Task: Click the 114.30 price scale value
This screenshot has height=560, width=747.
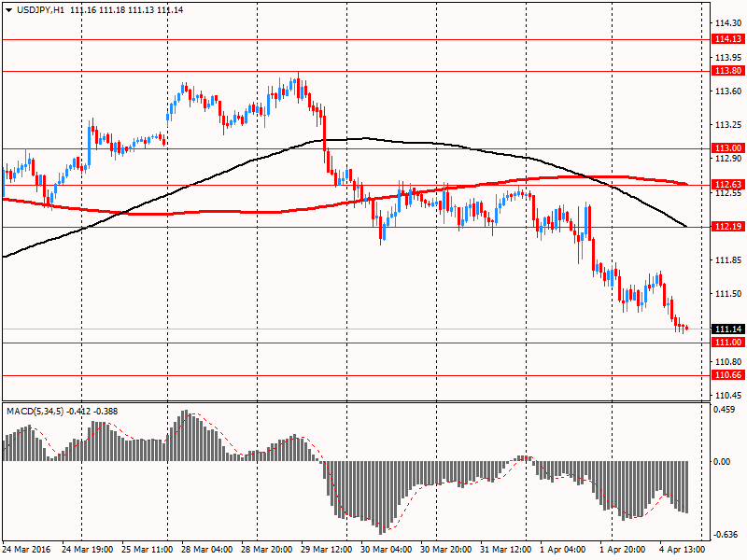Action: (728, 22)
